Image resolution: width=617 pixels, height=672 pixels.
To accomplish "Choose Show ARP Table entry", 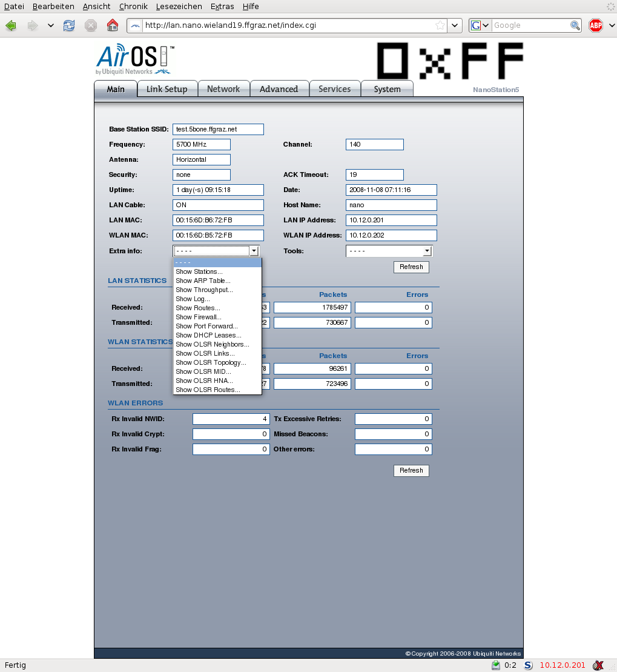I will 203,281.
